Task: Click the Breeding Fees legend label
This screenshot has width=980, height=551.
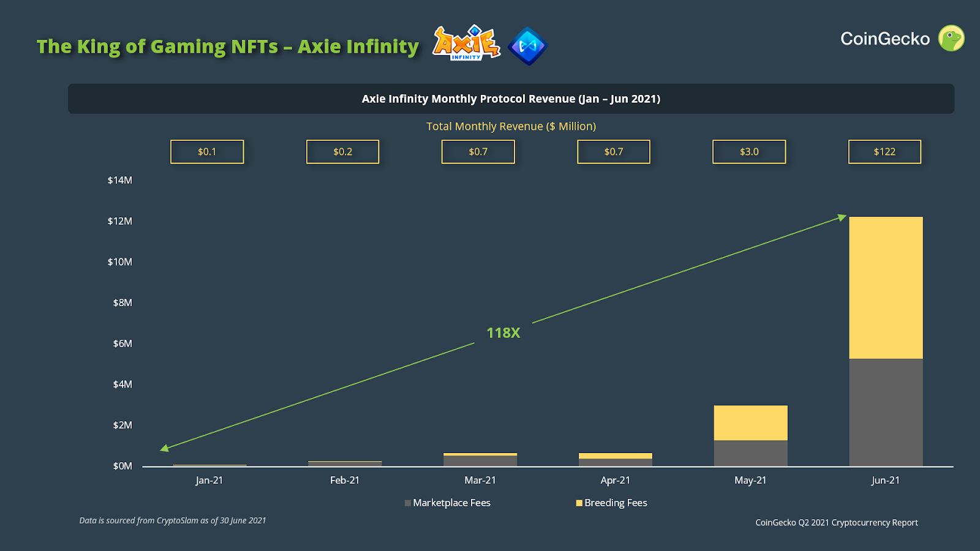Action: coord(616,503)
